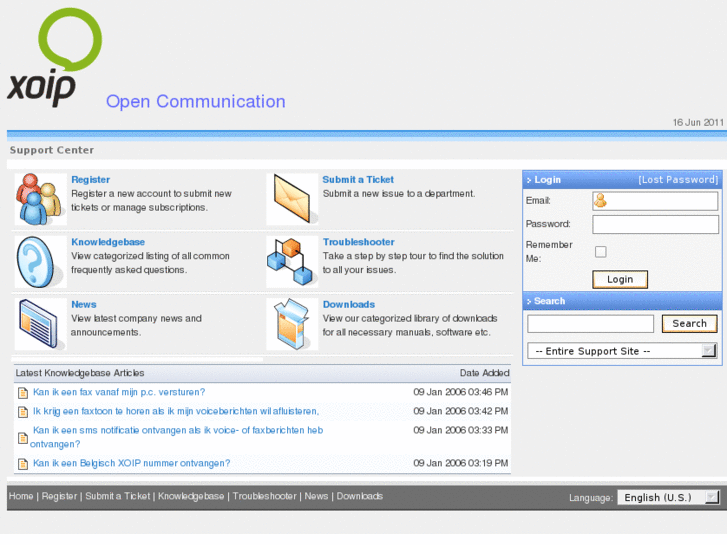This screenshot has height=545, width=727.
Task: Open the Submit a Ticket heading link
Action: pyautogui.click(x=358, y=180)
